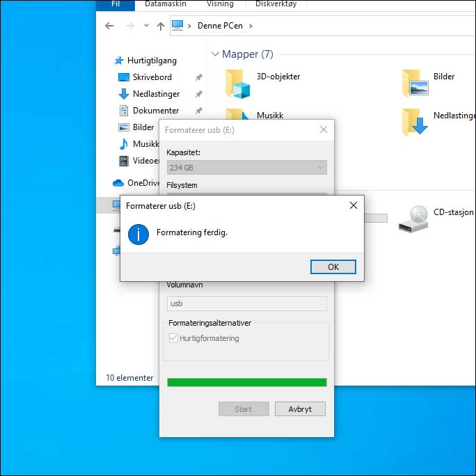Click the up arrow navigation button
This screenshot has width=476, height=476.
(x=161, y=26)
